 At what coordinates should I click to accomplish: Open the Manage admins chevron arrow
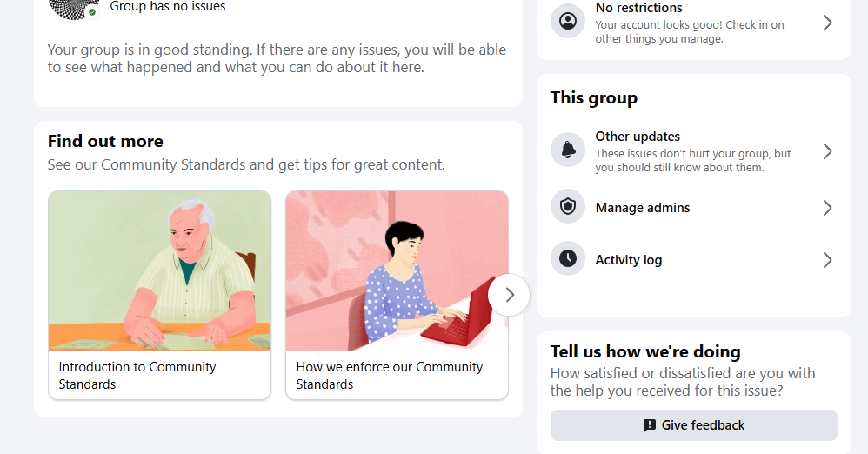827,208
